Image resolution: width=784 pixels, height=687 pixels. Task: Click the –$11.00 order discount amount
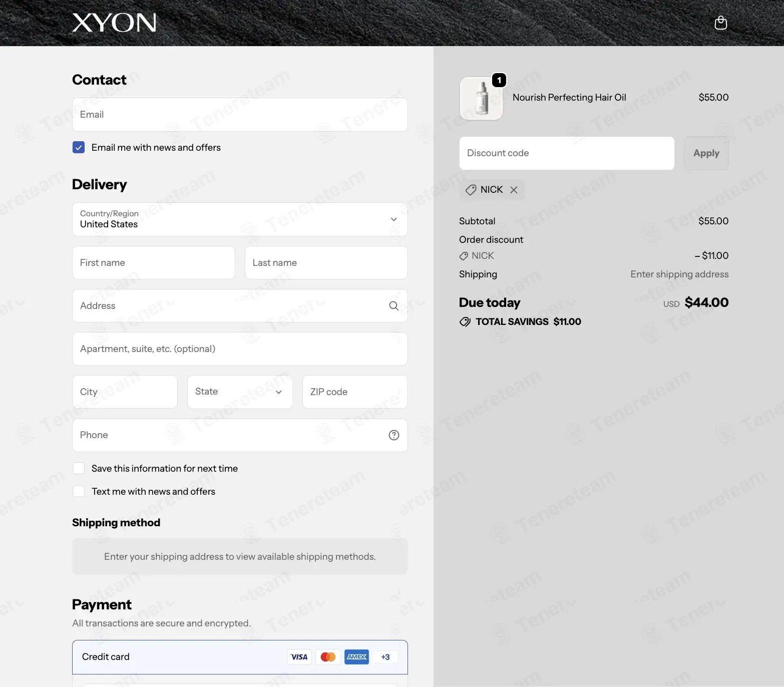pyautogui.click(x=711, y=256)
